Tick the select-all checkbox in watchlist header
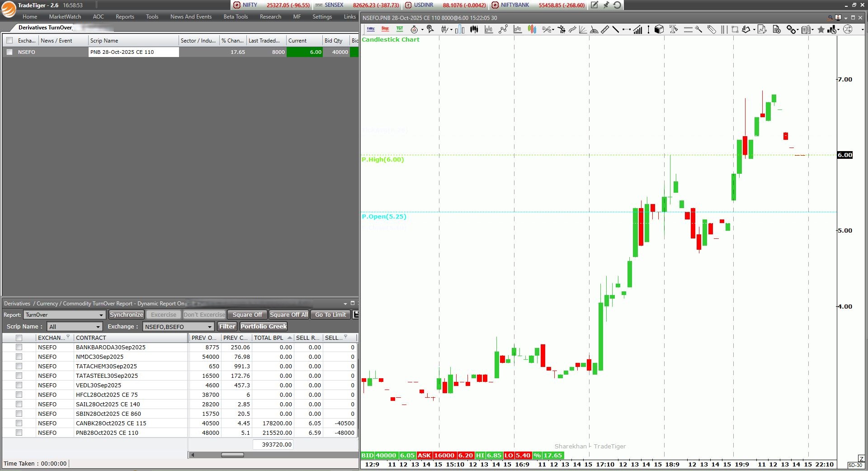This screenshot has height=471, width=868. pyautogui.click(x=9, y=41)
